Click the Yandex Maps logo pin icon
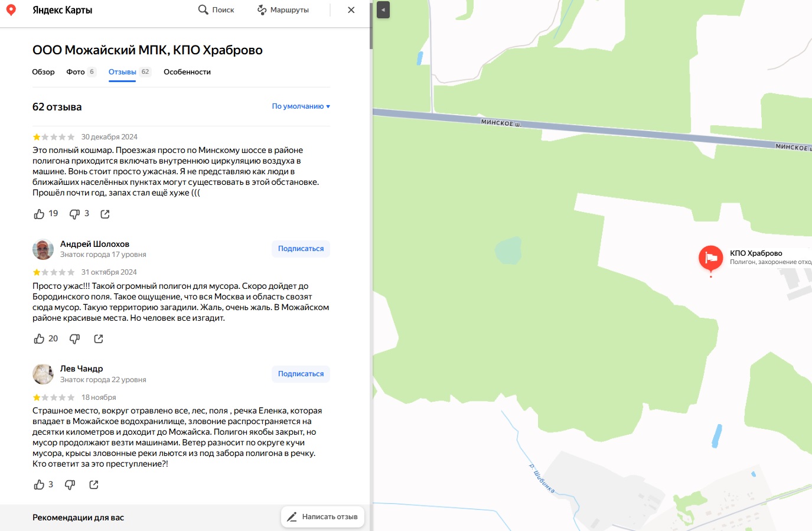The image size is (812, 531). coord(11,10)
